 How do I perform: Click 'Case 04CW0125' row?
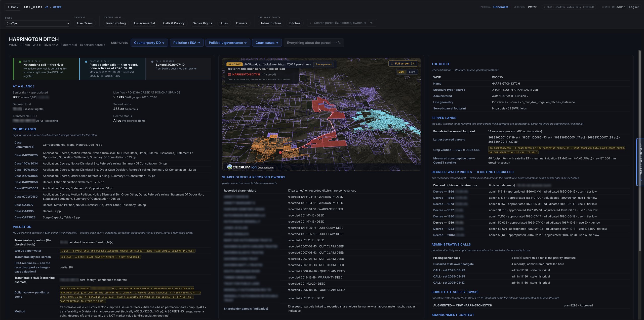[112, 155]
